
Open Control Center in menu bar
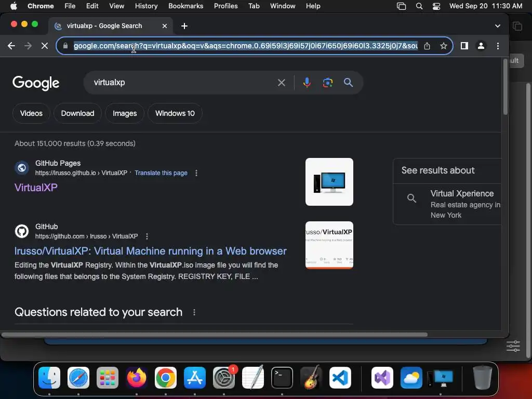(436, 6)
